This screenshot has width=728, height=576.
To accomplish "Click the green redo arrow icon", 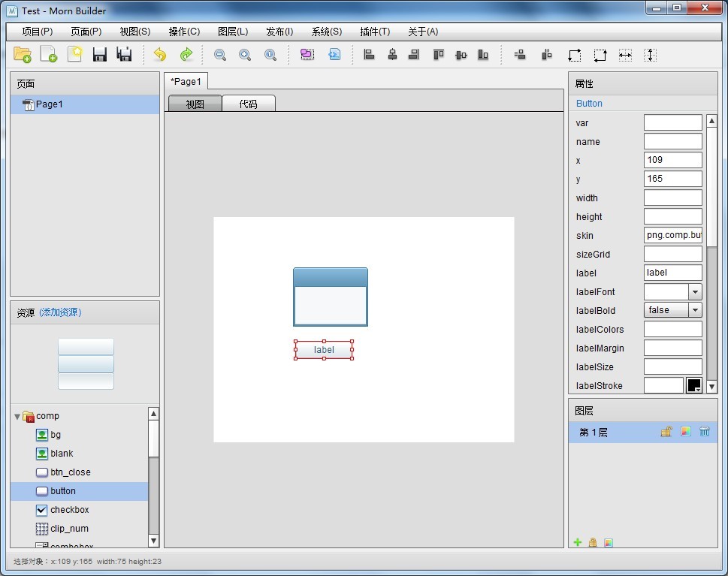I will click(186, 54).
